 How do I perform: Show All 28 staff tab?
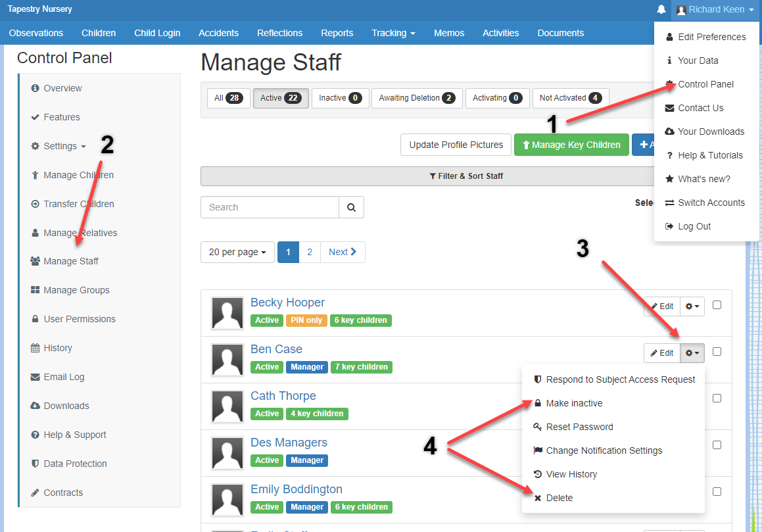pos(228,98)
